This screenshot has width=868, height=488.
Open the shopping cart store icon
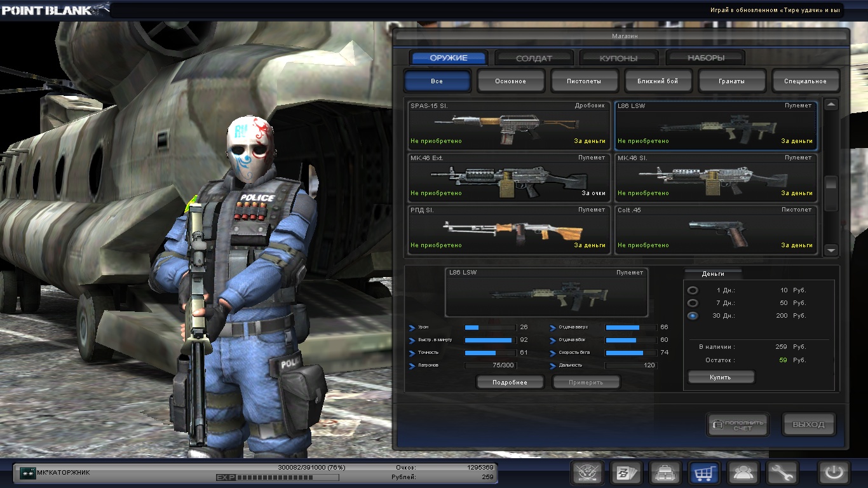pyautogui.click(x=705, y=473)
